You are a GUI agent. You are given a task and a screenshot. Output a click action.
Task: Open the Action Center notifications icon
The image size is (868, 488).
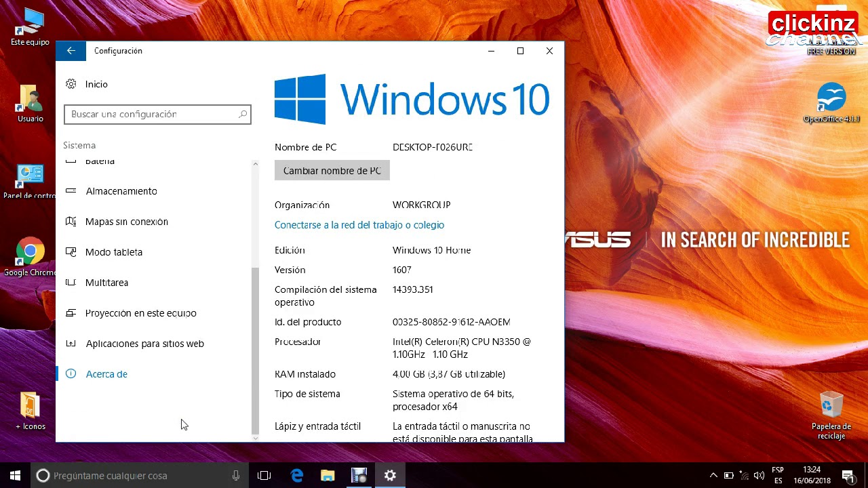[x=848, y=476]
